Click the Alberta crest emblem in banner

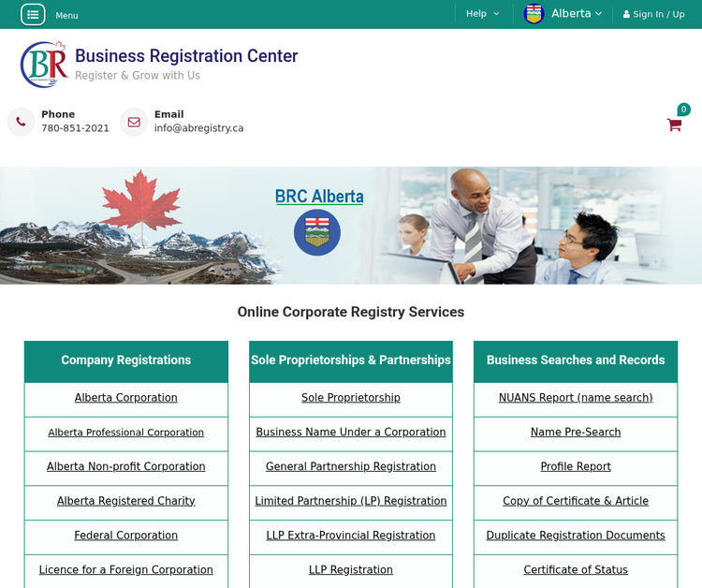point(317,233)
